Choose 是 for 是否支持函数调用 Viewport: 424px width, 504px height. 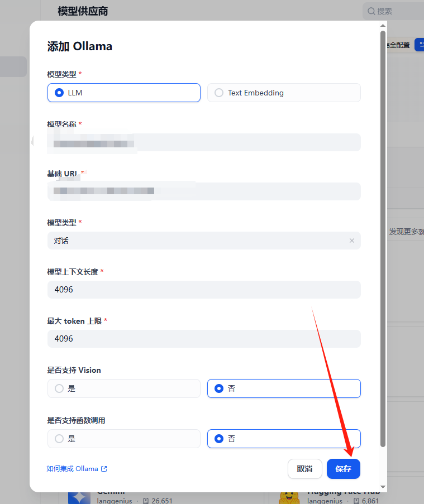coord(124,439)
